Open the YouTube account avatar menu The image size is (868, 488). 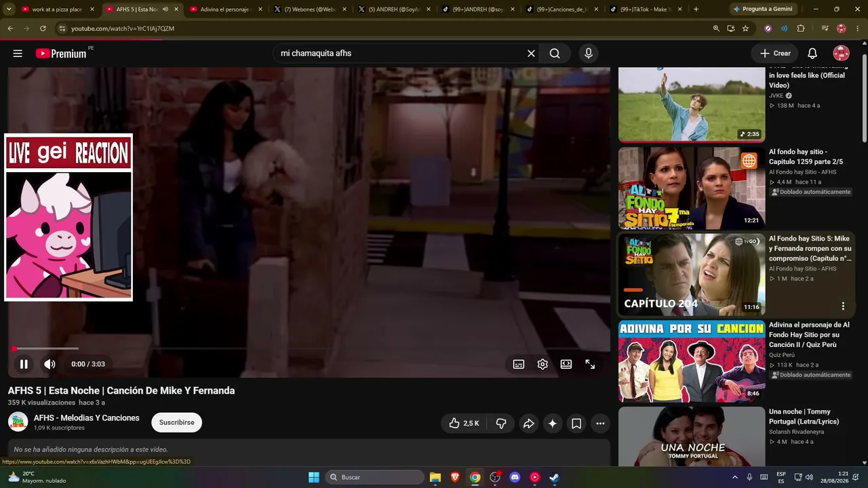tap(841, 54)
